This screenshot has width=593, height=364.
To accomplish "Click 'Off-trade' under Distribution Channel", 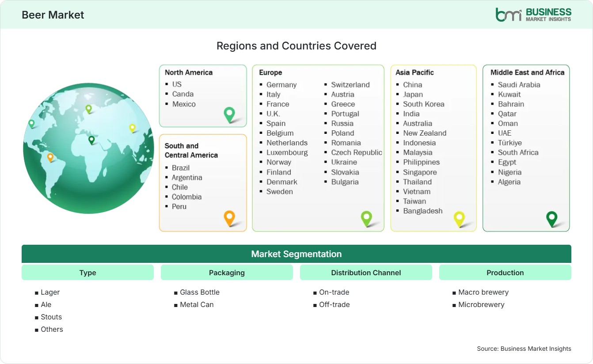I will pos(335,304).
